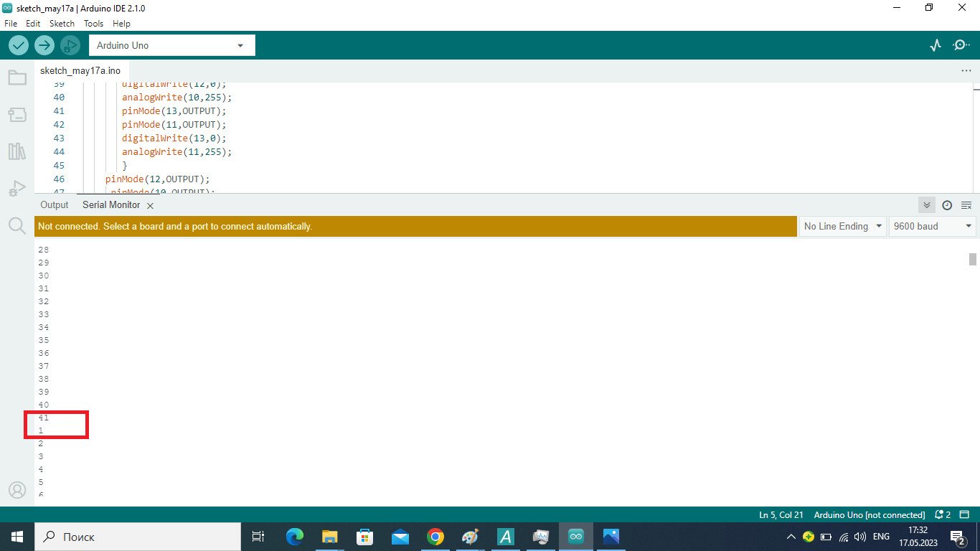Image resolution: width=980 pixels, height=551 pixels.
Task: Open the 9600 baud dropdown
Action: click(932, 226)
